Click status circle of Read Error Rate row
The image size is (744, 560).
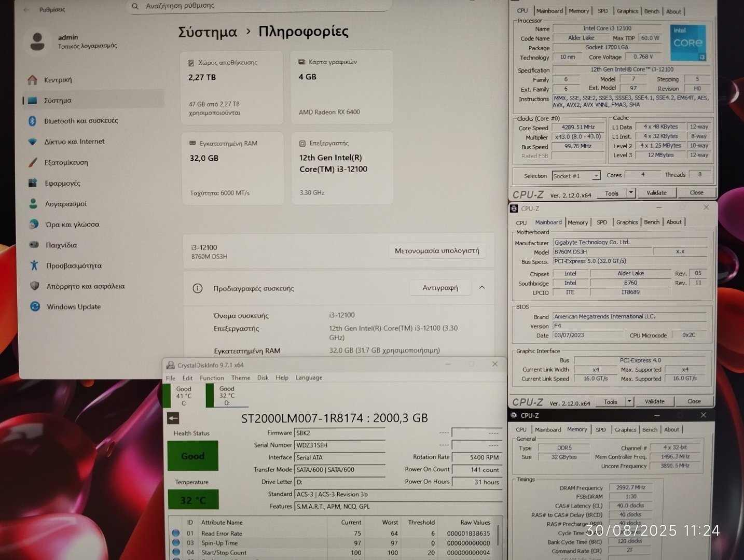pos(176,533)
